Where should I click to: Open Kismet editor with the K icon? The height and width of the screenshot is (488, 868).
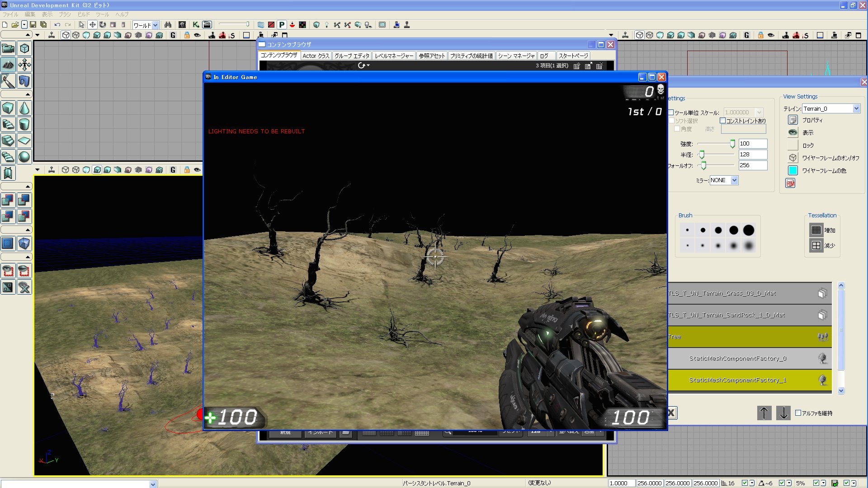pyautogui.click(x=195, y=25)
